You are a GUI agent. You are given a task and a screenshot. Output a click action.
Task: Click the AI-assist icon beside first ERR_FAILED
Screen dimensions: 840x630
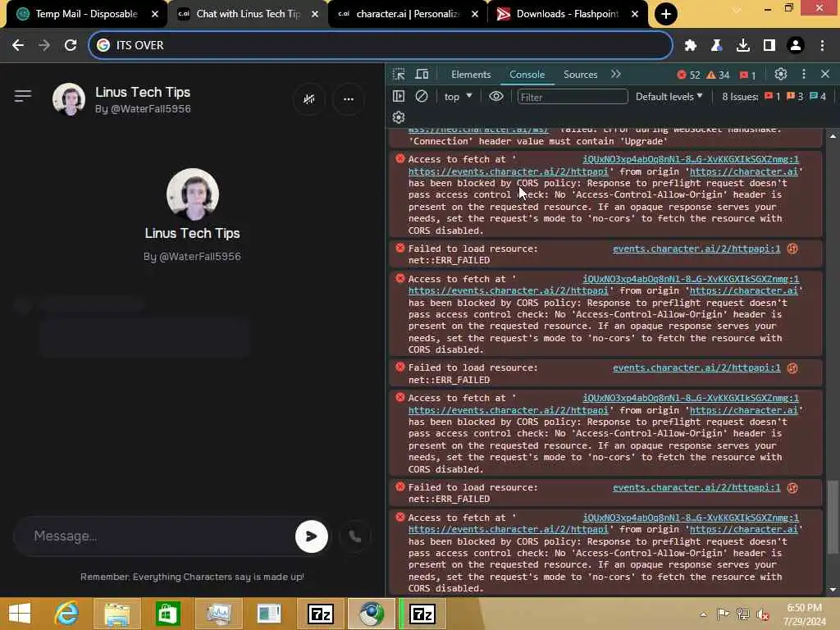(x=792, y=249)
